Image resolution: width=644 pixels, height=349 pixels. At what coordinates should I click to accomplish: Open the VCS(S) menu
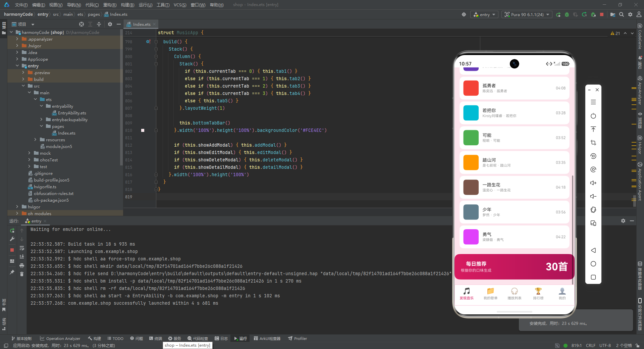(180, 5)
